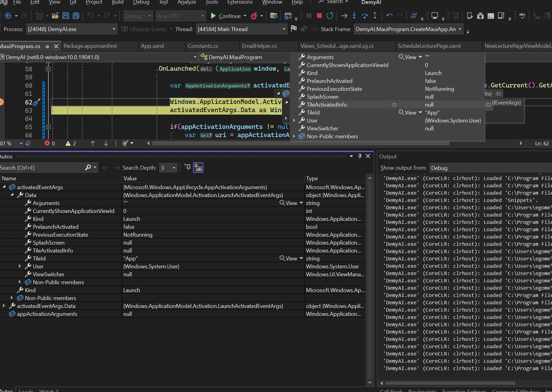This screenshot has width=552, height=392.
Task: Click the Save All disks icon
Action: pos(76,16)
